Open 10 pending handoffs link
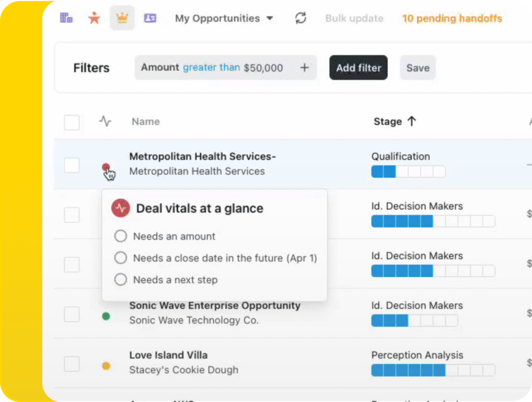 (x=452, y=18)
